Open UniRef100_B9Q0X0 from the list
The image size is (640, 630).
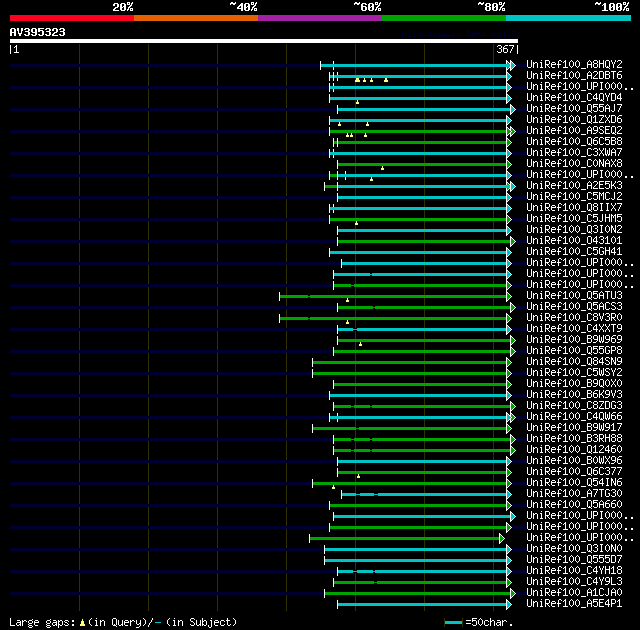point(574,384)
